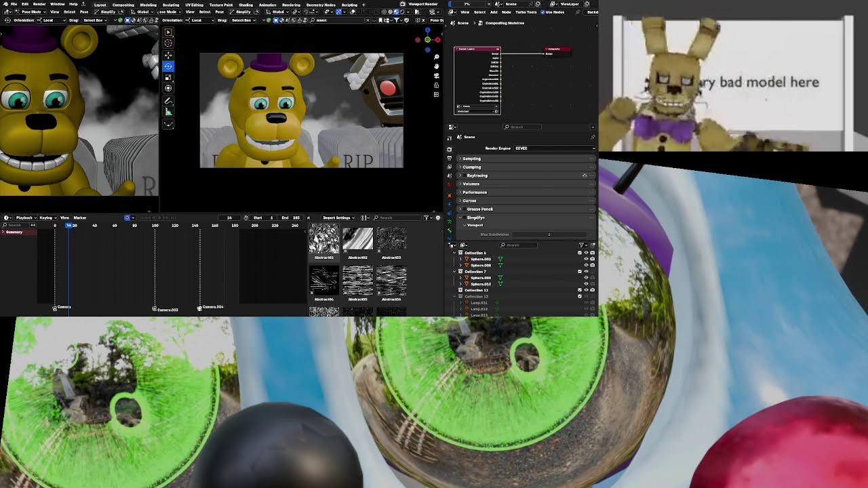This screenshot has width=868, height=488.
Task: Click the viewport zoom magnifier icon
Action: tap(436, 56)
